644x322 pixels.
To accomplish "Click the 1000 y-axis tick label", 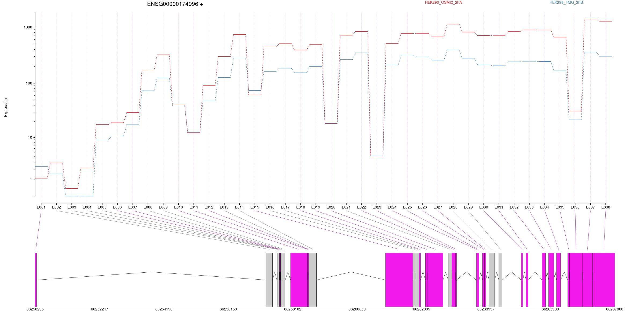I will pyautogui.click(x=28, y=27).
